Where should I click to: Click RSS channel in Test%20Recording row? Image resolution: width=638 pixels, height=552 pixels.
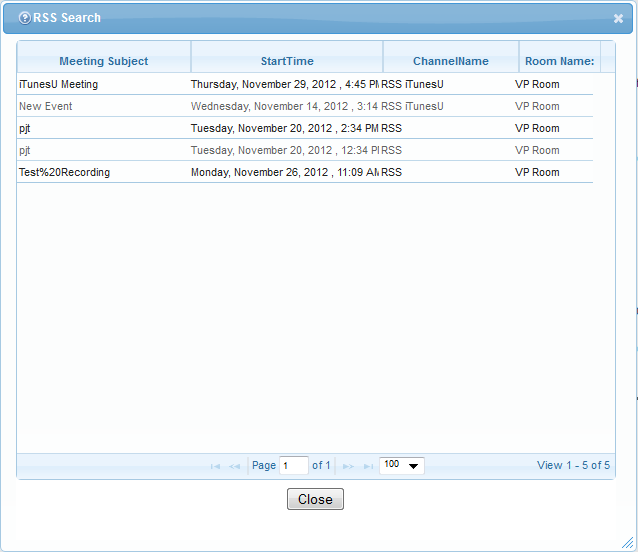(x=391, y=172)
